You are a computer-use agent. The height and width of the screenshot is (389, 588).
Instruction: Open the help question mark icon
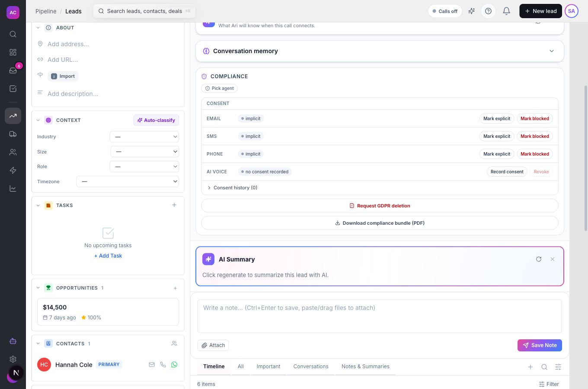click(x=489, y=11)
